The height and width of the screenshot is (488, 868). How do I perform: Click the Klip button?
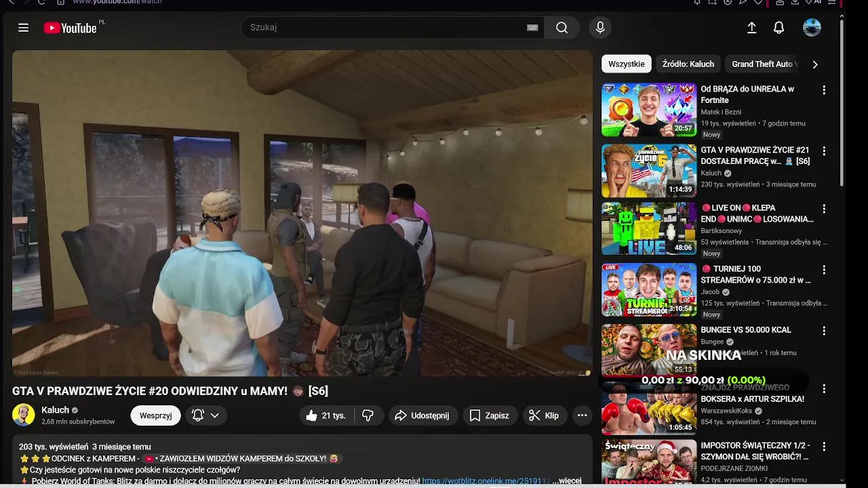coord(545,415)
